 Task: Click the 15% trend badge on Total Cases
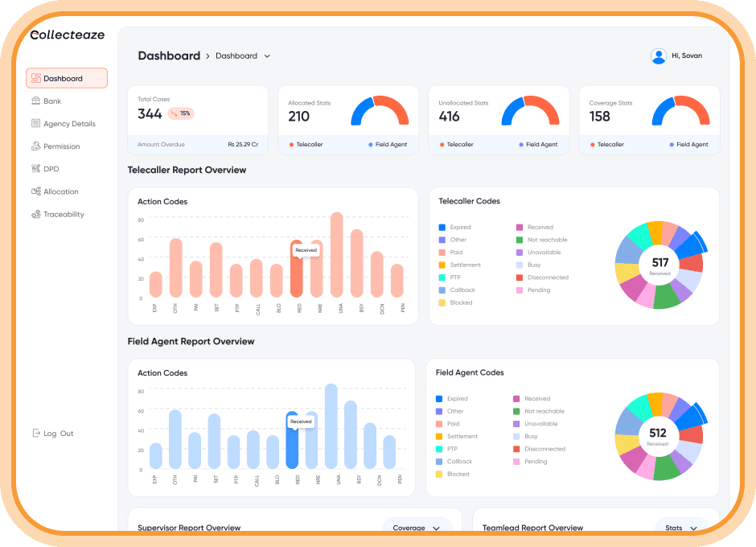(x=181, y=113)
